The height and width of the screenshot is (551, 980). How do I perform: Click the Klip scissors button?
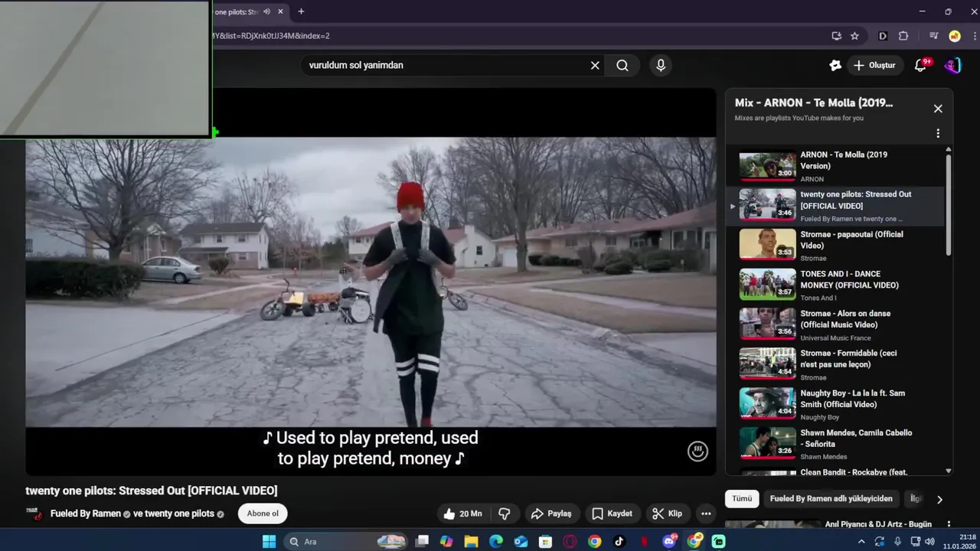click(667, 514)
